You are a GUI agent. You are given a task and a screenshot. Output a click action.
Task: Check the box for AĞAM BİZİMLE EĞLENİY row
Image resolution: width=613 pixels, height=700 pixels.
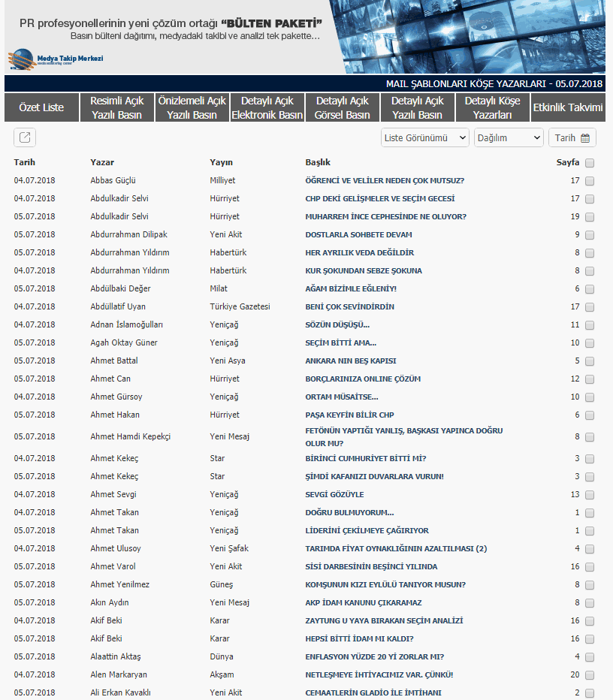[x=590, y=289]
